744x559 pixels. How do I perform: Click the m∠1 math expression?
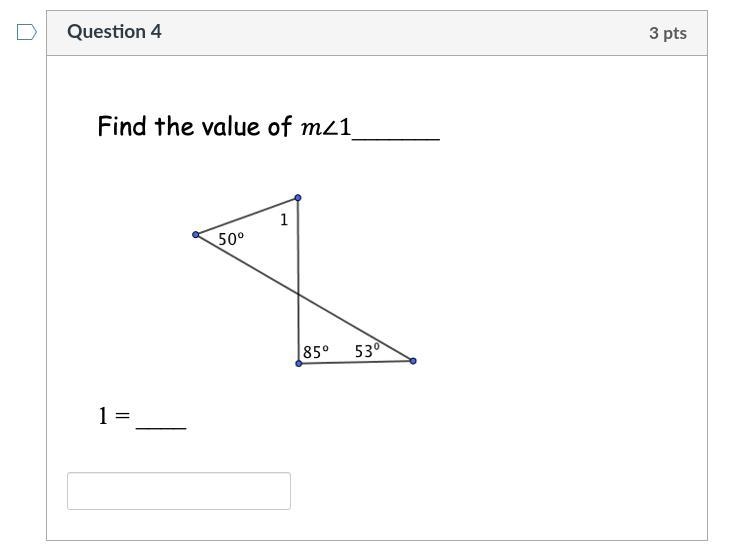(326, 127)
